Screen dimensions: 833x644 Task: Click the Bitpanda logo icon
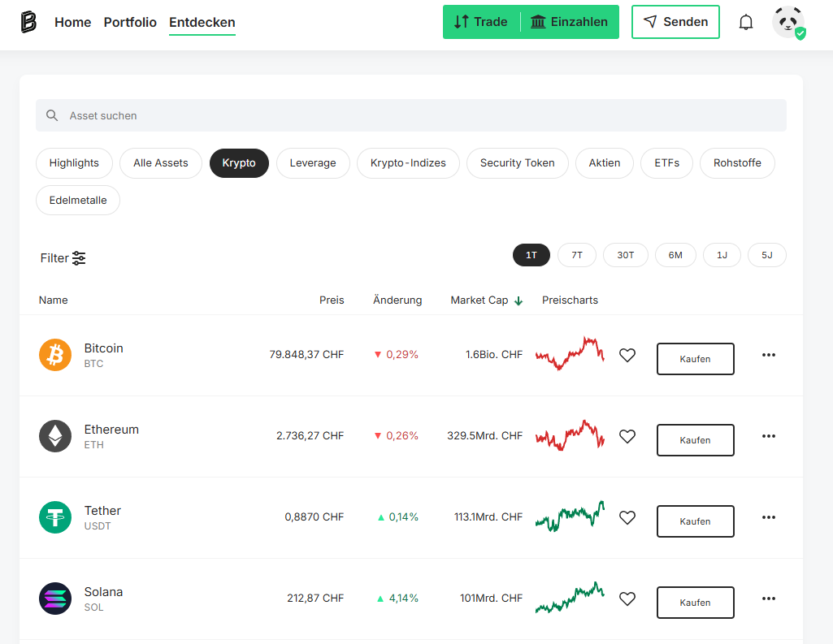pos(28,22)
